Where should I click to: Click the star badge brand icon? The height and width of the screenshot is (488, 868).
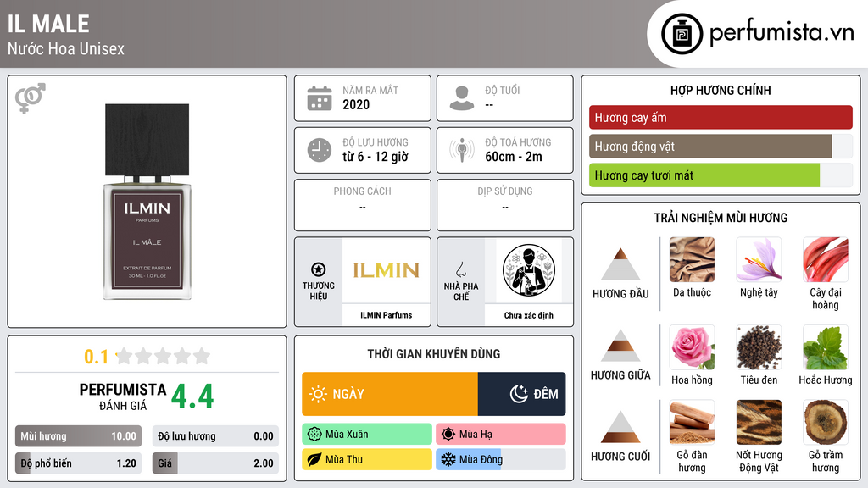tap(319, 269)
